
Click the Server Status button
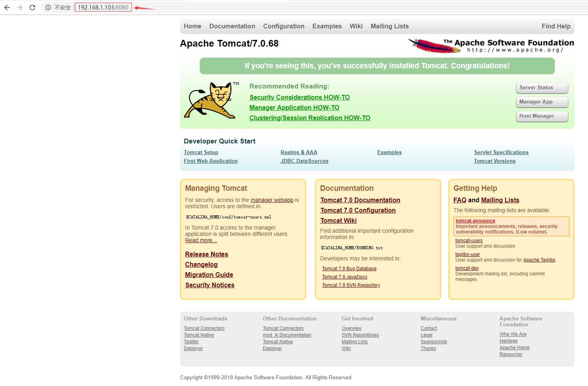(542, 88)
